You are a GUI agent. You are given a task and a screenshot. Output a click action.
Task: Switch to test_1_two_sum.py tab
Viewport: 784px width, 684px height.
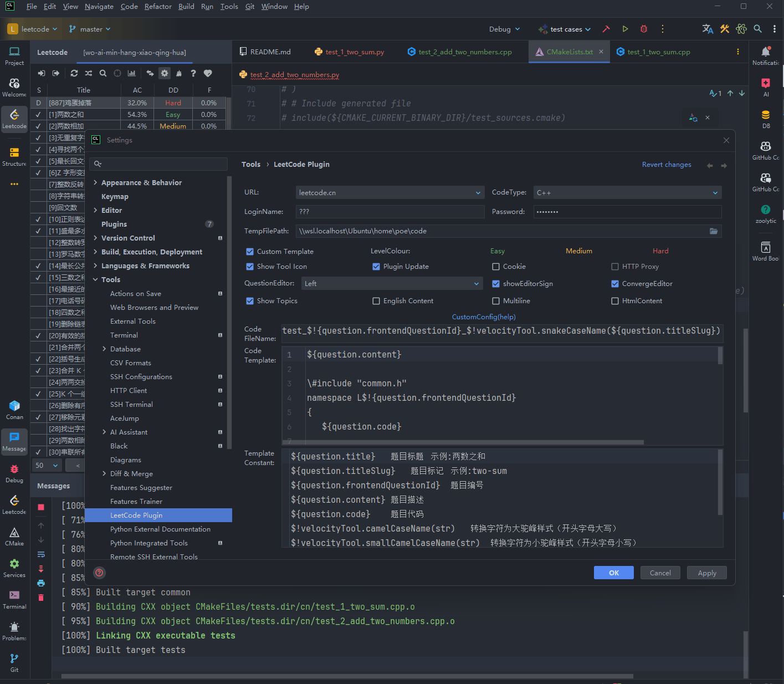tap(350, 52)
